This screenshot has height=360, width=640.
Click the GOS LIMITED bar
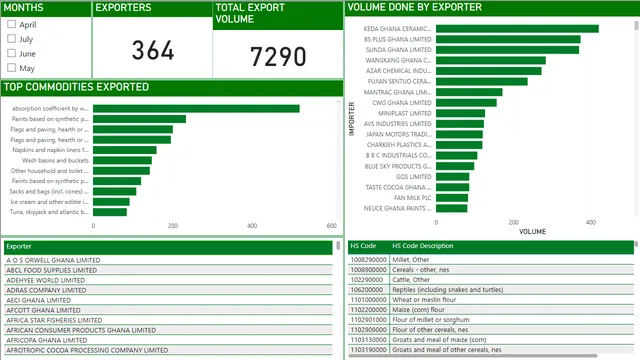[x=452, y=177]
